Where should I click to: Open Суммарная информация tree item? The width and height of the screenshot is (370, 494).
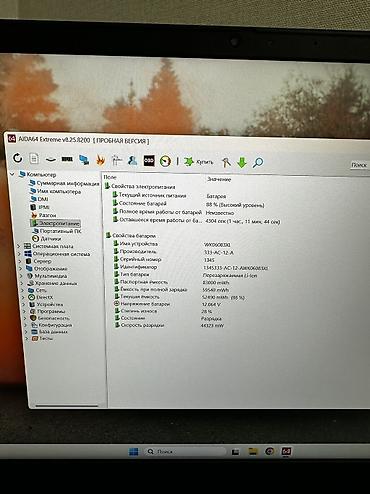point(68,183)
